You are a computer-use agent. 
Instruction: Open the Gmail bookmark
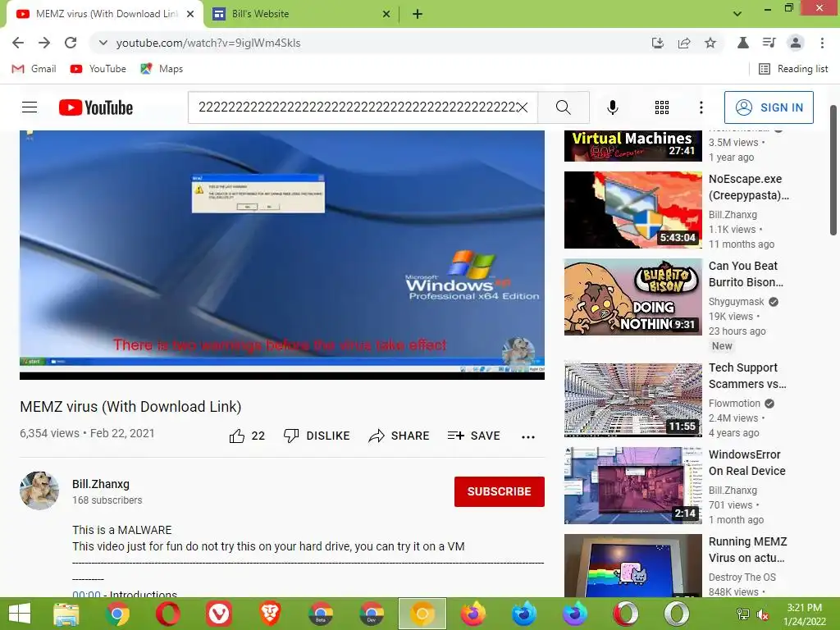tap(34, 69)
